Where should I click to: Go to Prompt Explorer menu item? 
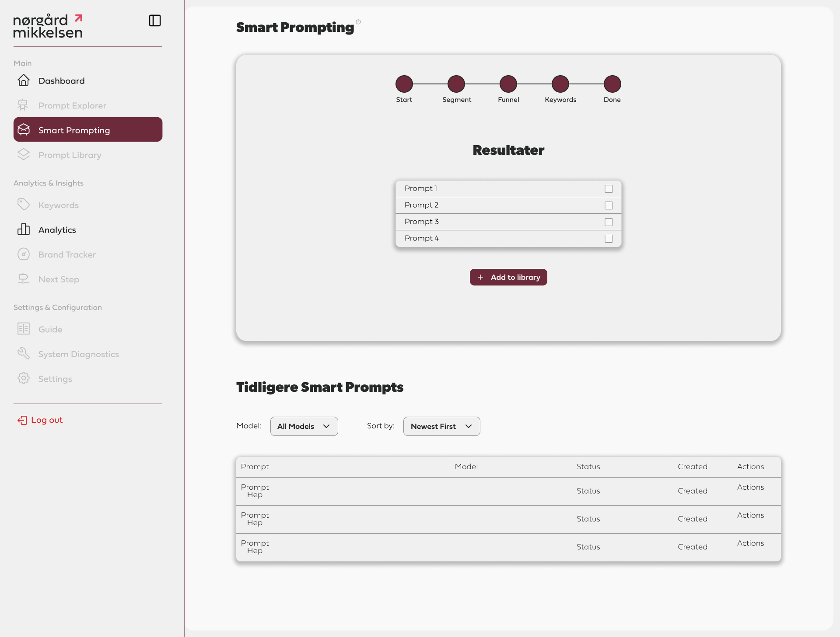point(72,105)
